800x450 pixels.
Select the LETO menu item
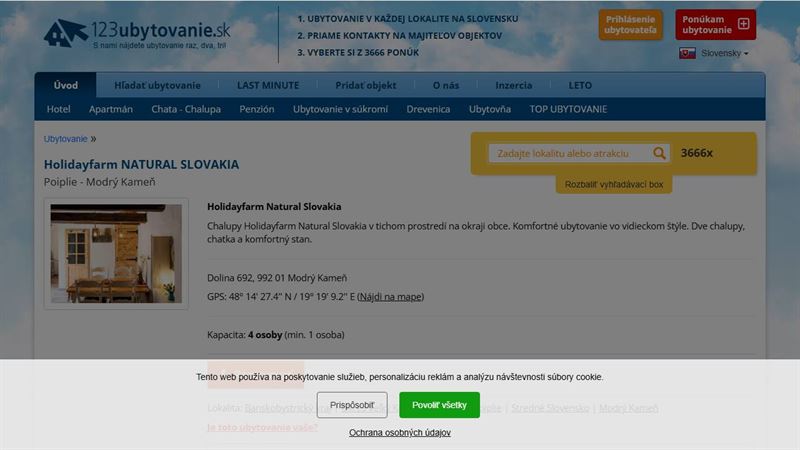pyautogui.click(x=580, y=85)
